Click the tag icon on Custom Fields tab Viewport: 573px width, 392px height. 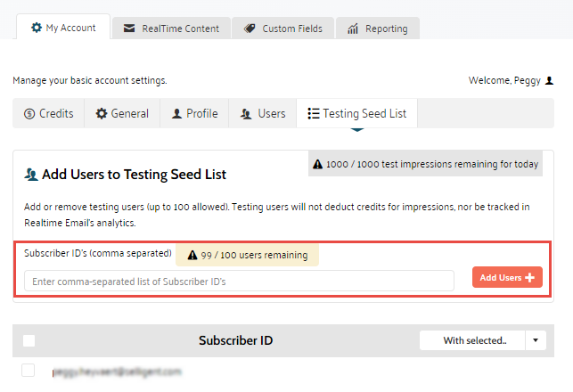[250, 29]
